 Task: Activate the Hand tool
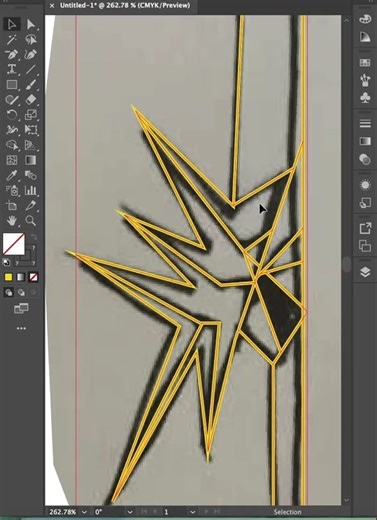coord(12,221)
